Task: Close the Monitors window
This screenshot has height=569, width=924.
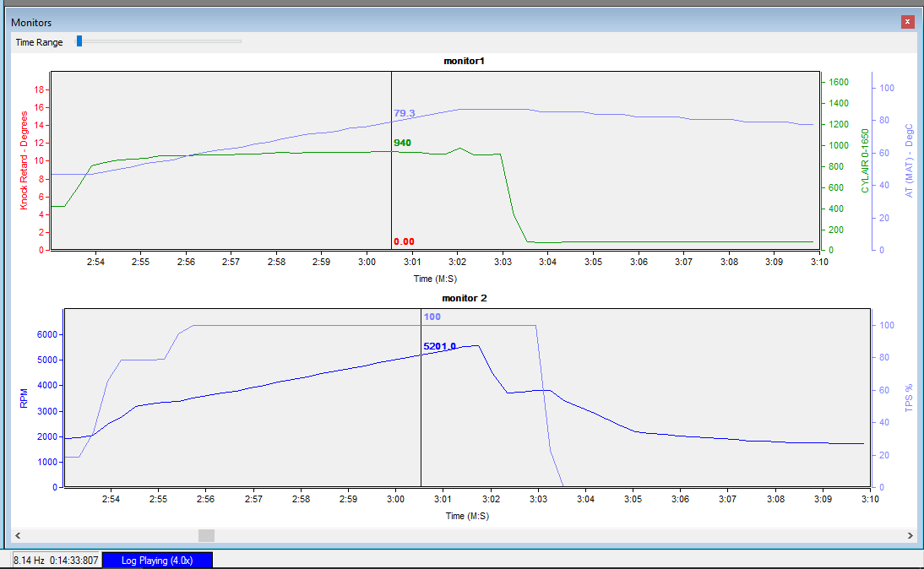Action: (x=907, y=22)
